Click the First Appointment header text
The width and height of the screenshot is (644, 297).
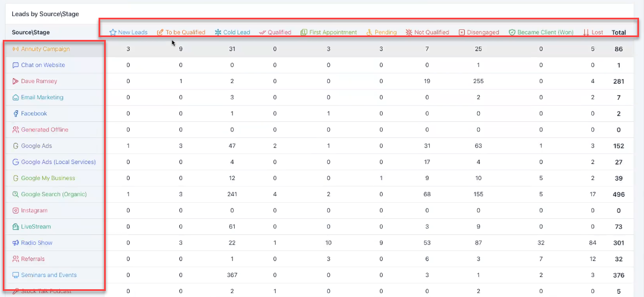pos(333,32)
